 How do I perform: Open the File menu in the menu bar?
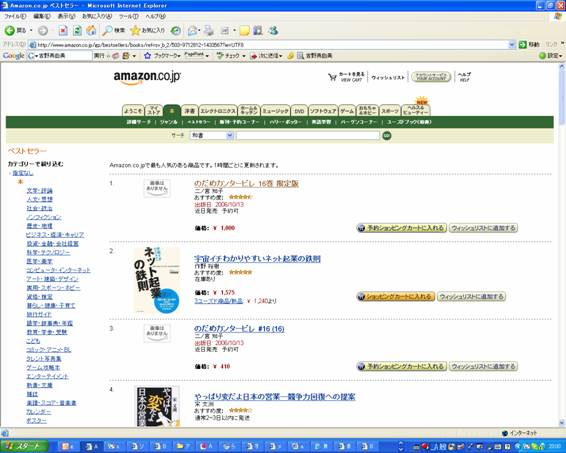[x=15, y=16]
